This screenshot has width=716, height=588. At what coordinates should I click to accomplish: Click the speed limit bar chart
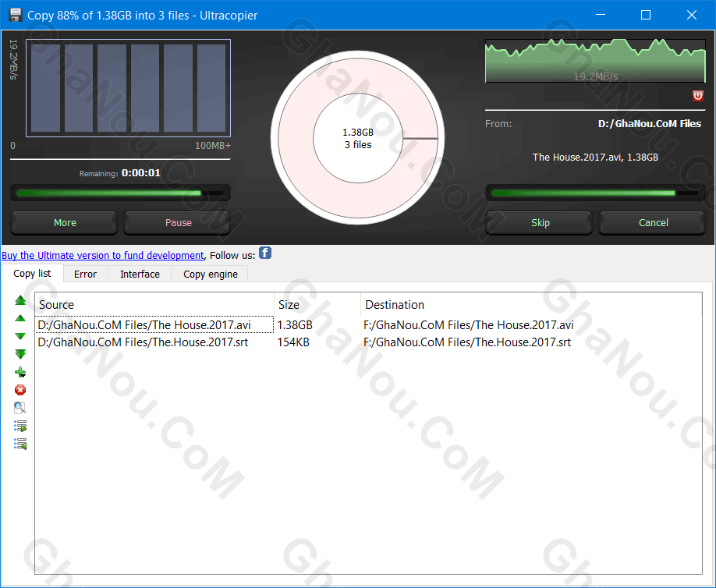[129, 88]
